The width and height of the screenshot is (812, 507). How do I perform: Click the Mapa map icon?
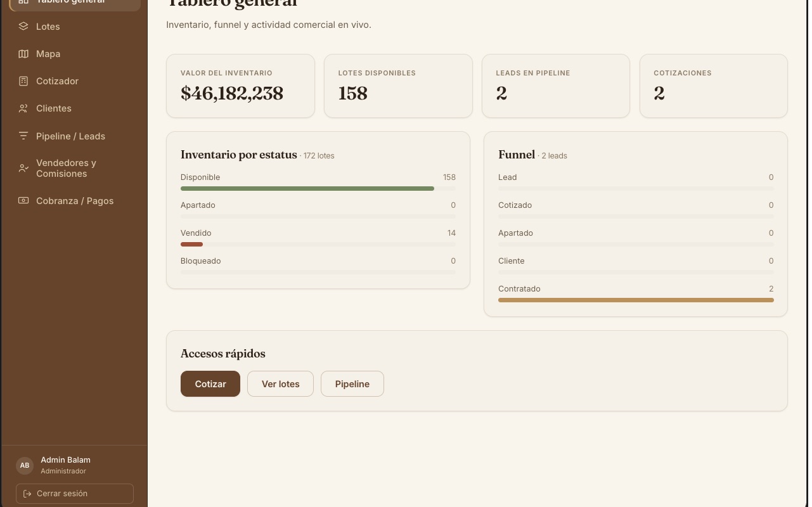pos(23,54)
